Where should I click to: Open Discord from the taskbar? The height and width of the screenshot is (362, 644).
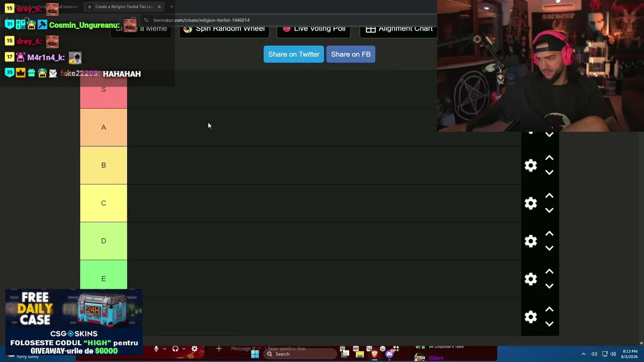coord(389,354)
